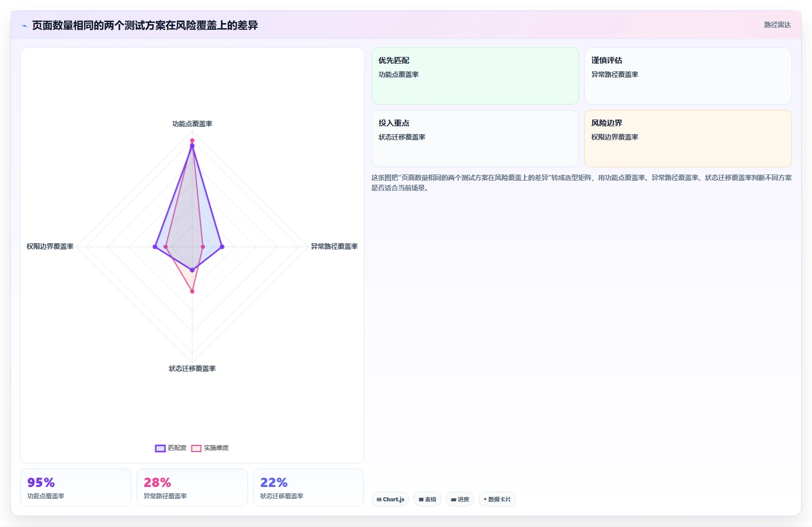Screen dimensions: 812x527
Task: Click the wave icon beside the page title
Action: tap(24, 26)
